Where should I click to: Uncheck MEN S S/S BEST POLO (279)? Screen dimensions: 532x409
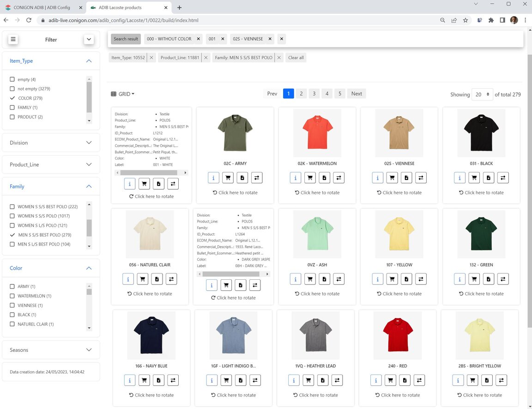[x=12, y=235]
